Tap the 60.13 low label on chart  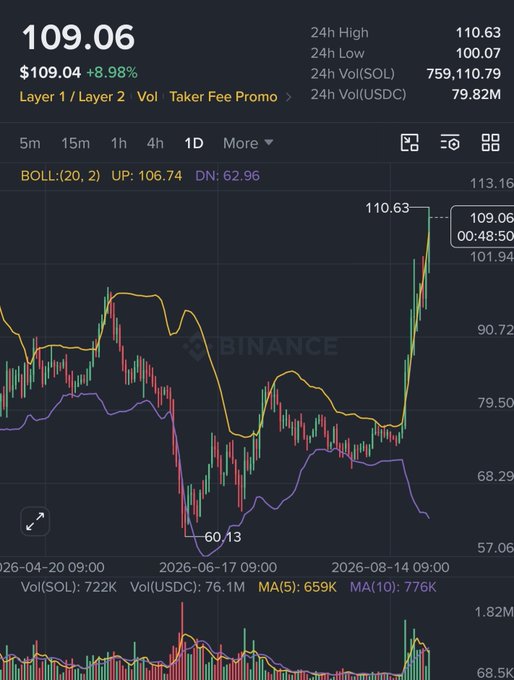pyautogui.click(x=223, y=537)
